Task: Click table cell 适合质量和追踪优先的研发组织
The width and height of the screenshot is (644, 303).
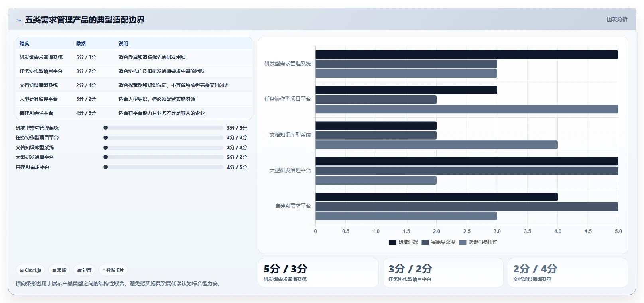Action: coord(152,57)
